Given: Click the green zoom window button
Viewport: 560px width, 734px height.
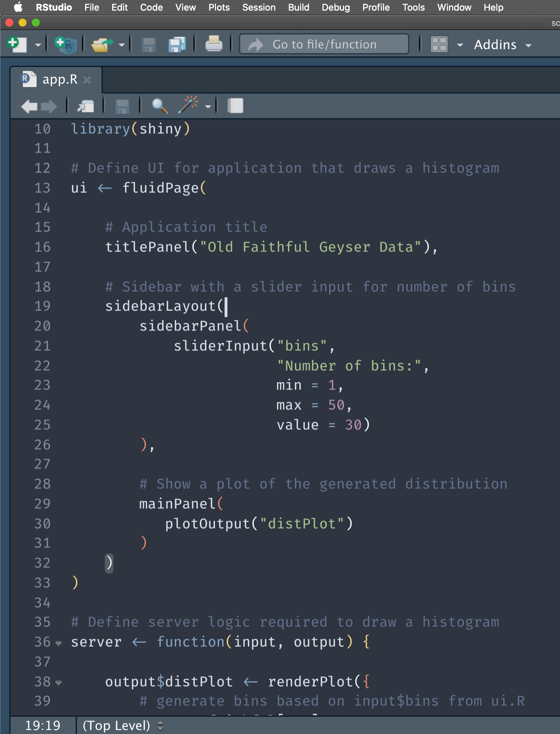Looking at the screenshot, I should (x=36, y=23).
